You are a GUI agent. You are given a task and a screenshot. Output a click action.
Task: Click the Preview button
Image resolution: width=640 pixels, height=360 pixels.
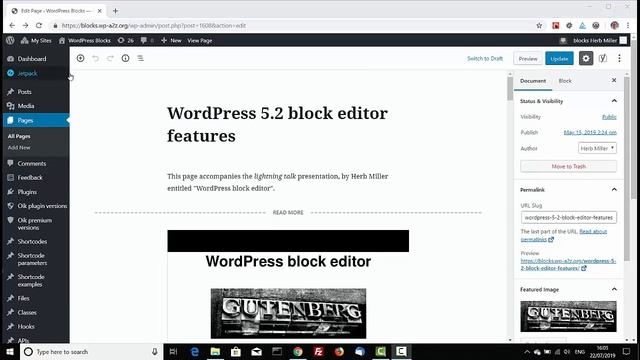tap(528, 59)
